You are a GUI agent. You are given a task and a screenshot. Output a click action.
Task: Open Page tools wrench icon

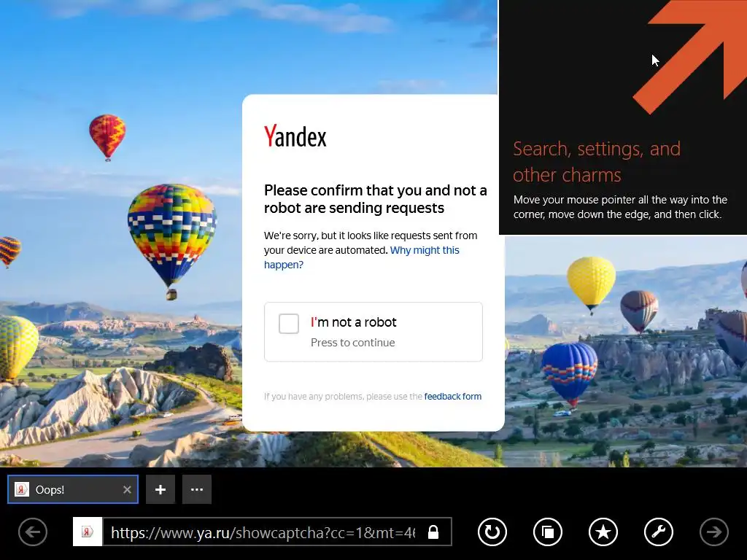659,532
